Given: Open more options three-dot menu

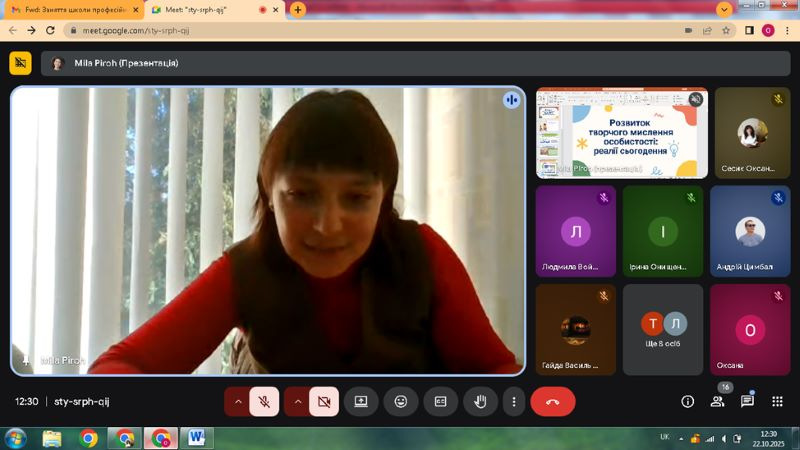Looking at the screenshot, I should [x=514, y=401].
